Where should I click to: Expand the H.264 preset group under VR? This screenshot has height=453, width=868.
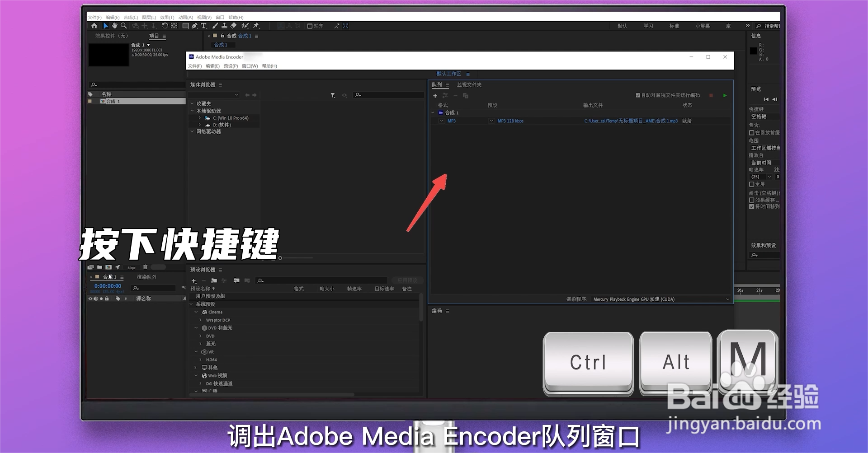tap(201, 360)
